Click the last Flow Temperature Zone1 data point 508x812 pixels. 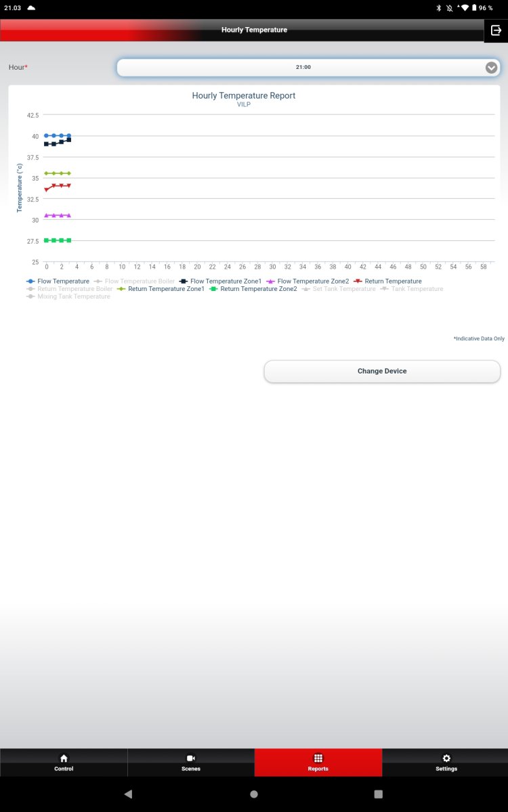pos(69,139)
